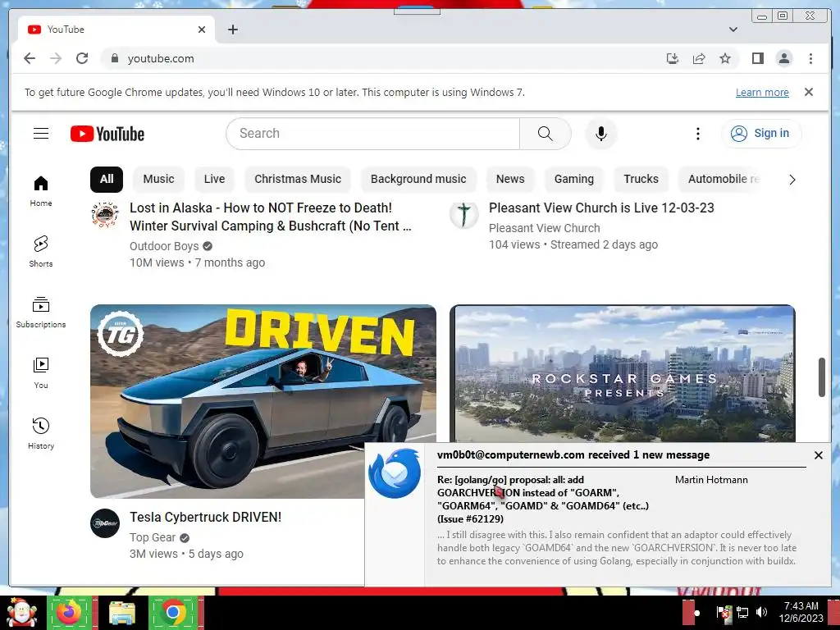
Task: Open Subscriptions in sidebar
Action: (41, 313)
